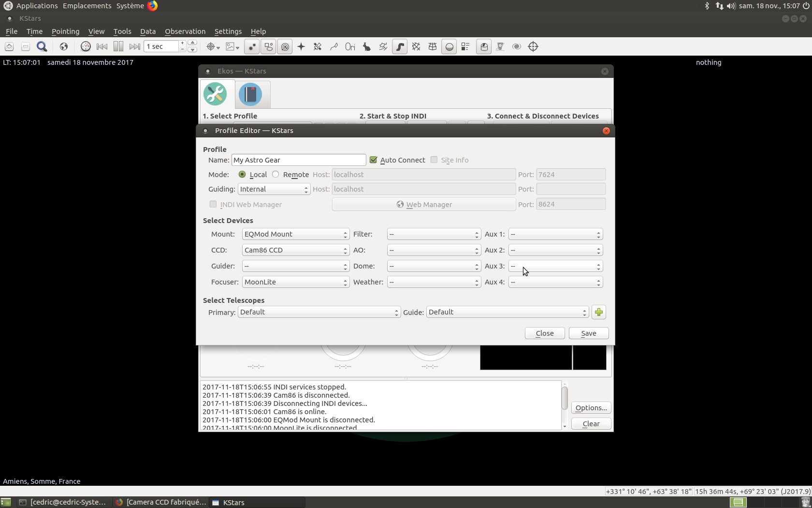Screen dimensions: 812x508
Task: Click the profile Name field 'My Astro Gear'
Action: pyautogui.click(x=299, y=160)
